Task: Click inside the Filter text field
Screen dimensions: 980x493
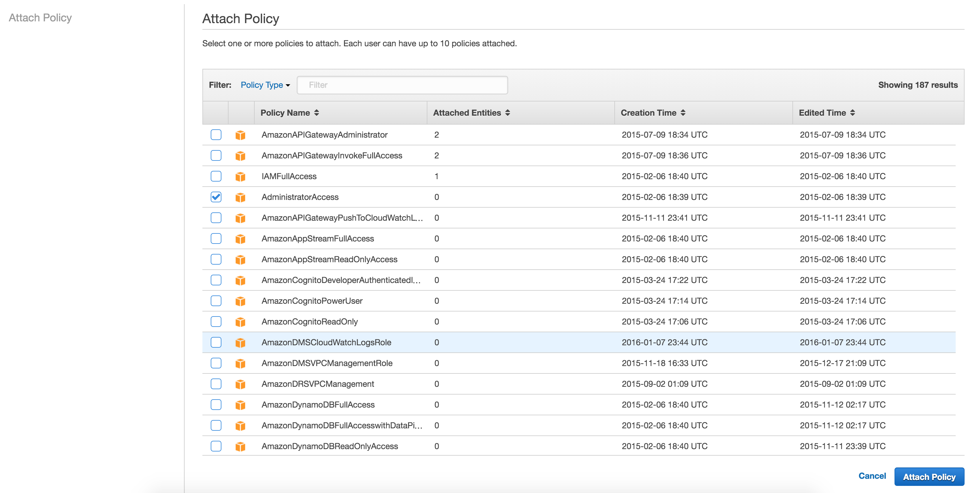Action: [x=402, y=85]
